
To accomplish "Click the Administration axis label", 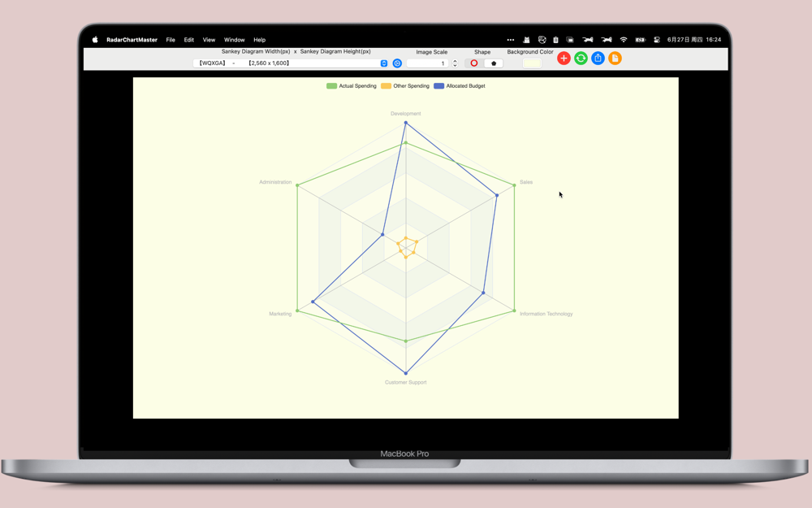I will click(275, 182).
